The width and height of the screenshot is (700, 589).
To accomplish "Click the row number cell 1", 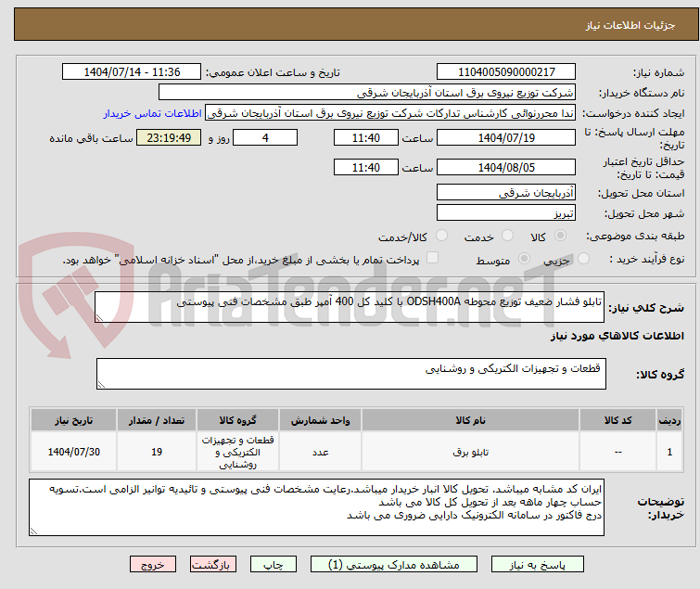I will (x=669, y=452).
